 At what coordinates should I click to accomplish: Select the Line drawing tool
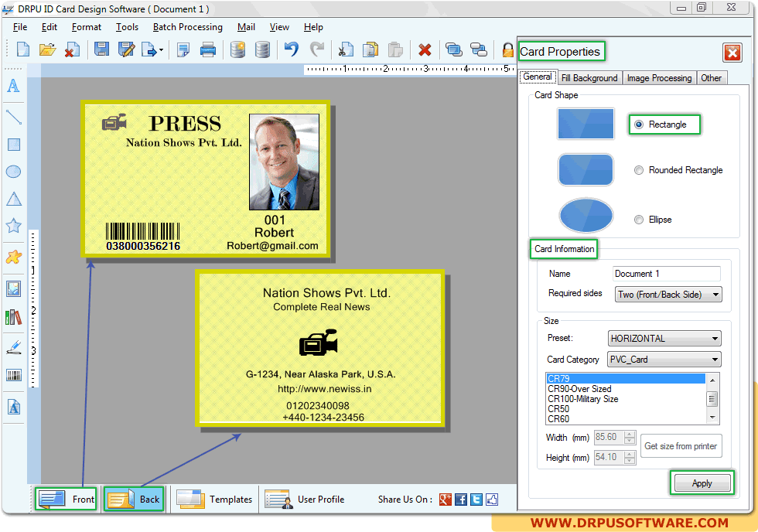[x=14, y=117]
